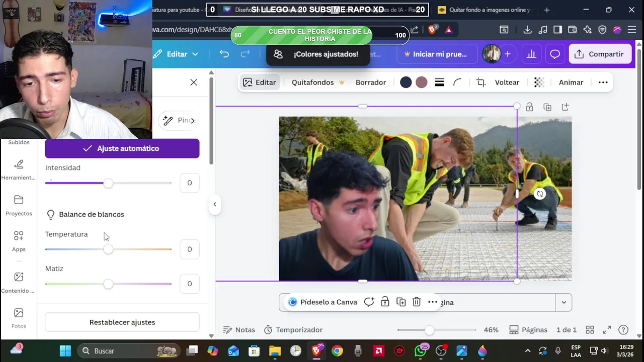644x362 pixels.
Task: Open corner rounding option
Action: point(457,82)
